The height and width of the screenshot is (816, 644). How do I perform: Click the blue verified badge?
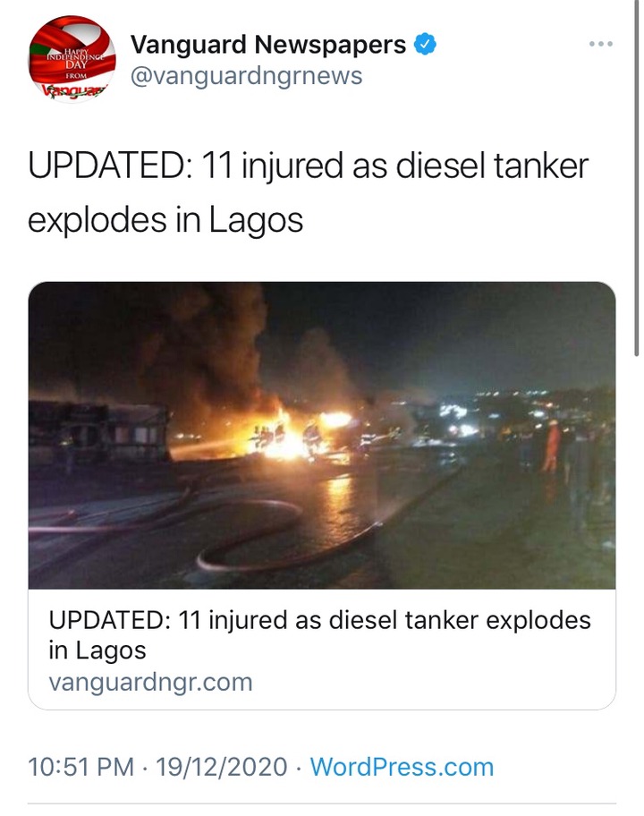tap(425, 44)
